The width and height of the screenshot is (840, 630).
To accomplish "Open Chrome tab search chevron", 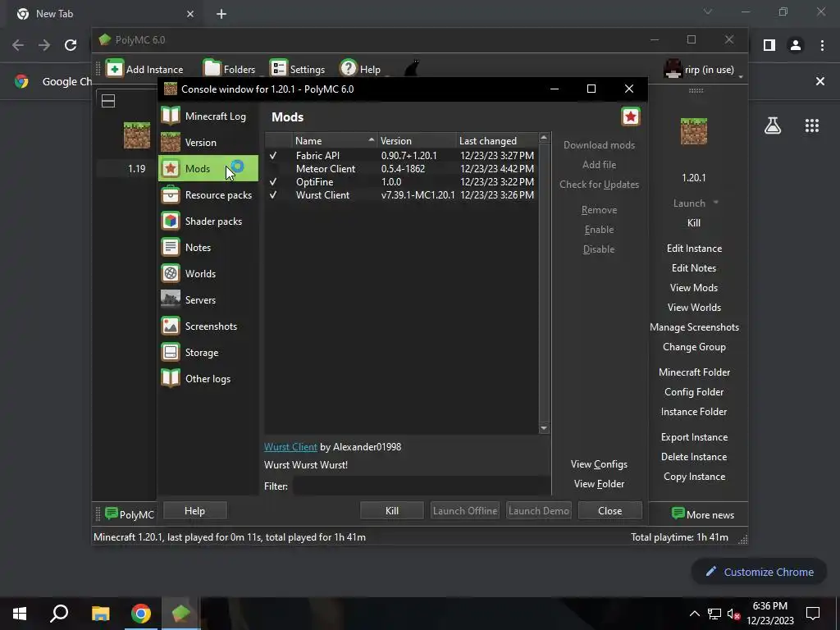I will (x=708, y=11).
